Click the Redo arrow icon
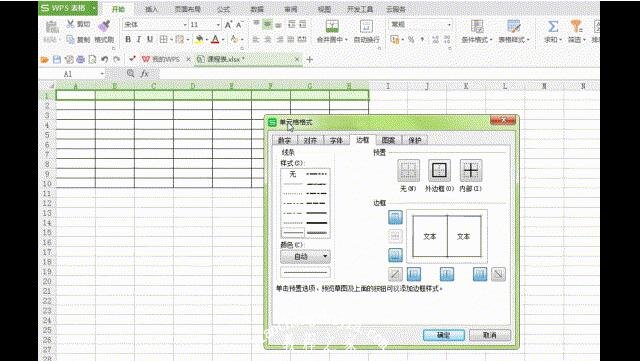The height and width of the screenshot is (361, 641). (117, 60)
